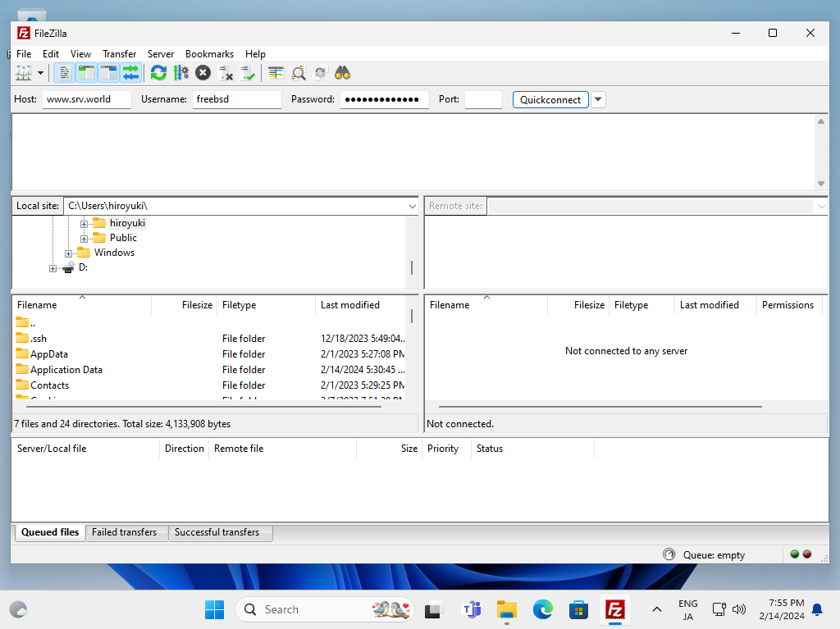Screen dimensions: 840x629
Task: Select the AppData folder row
Action: point(209,354)
